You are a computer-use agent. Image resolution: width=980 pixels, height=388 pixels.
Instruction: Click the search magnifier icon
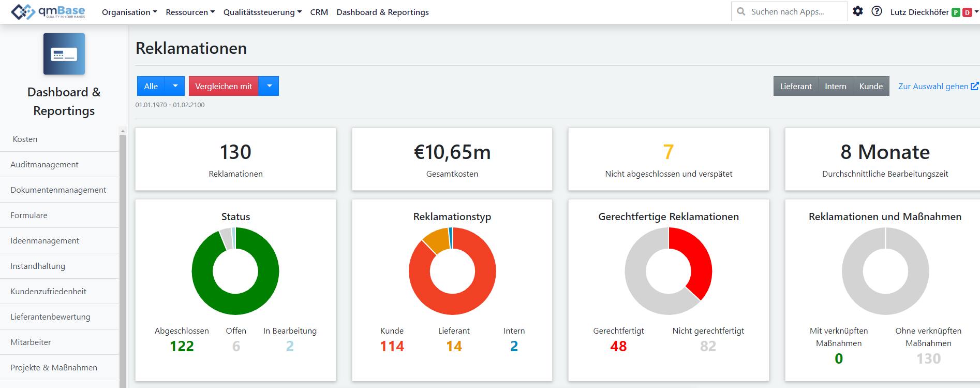pyautogui.click(x=741, y=11)
